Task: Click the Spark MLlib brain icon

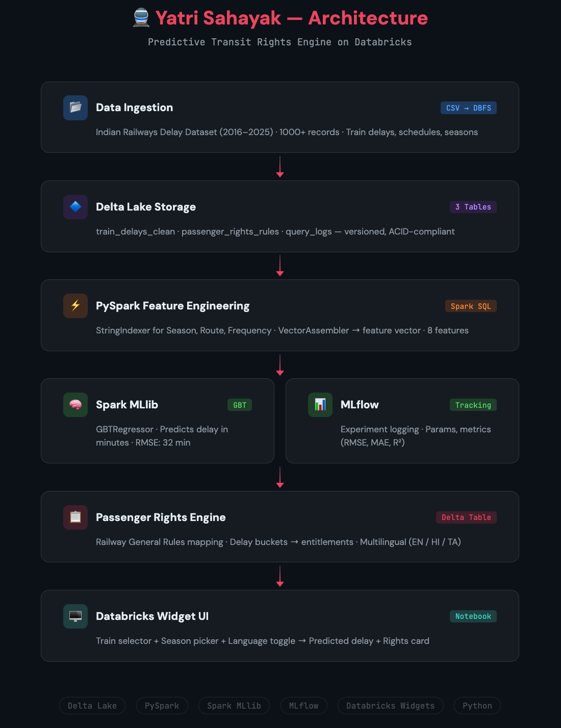Action: (75, 405)
